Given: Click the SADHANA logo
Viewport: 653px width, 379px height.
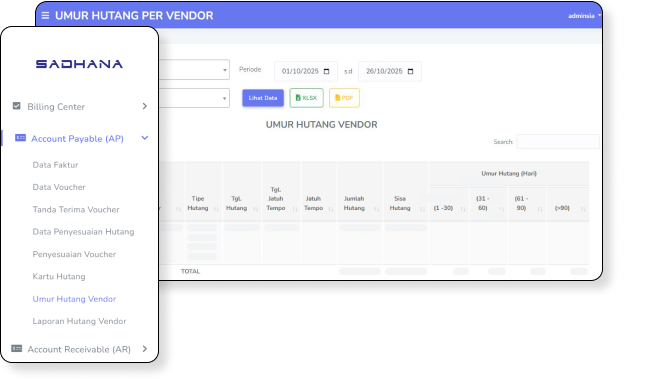Looking at the screenshot, I should tap(79, 64).
